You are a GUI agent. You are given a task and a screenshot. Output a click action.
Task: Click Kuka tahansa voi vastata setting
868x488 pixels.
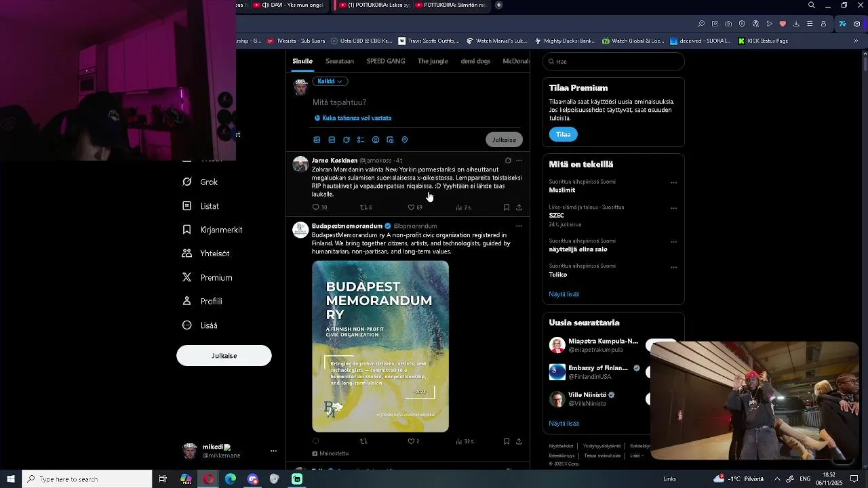click(353, 118)
